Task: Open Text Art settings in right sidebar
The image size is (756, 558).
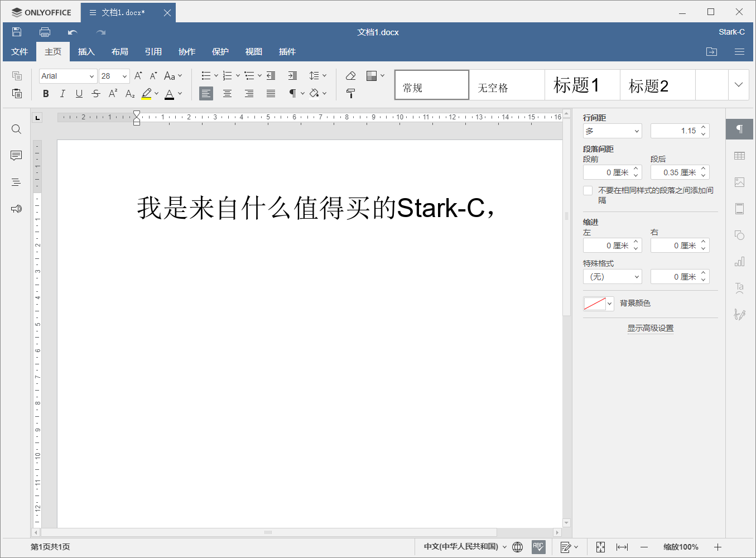Action: (740, 288)
